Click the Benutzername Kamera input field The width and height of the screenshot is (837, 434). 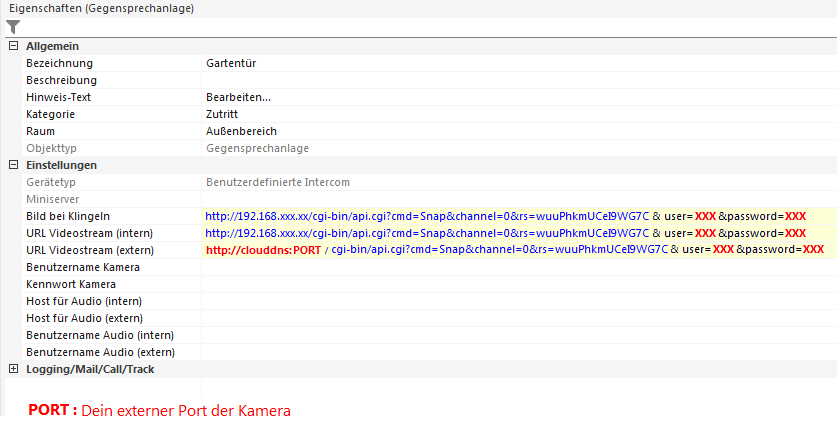pyautogui.click(x=500, y=267)
